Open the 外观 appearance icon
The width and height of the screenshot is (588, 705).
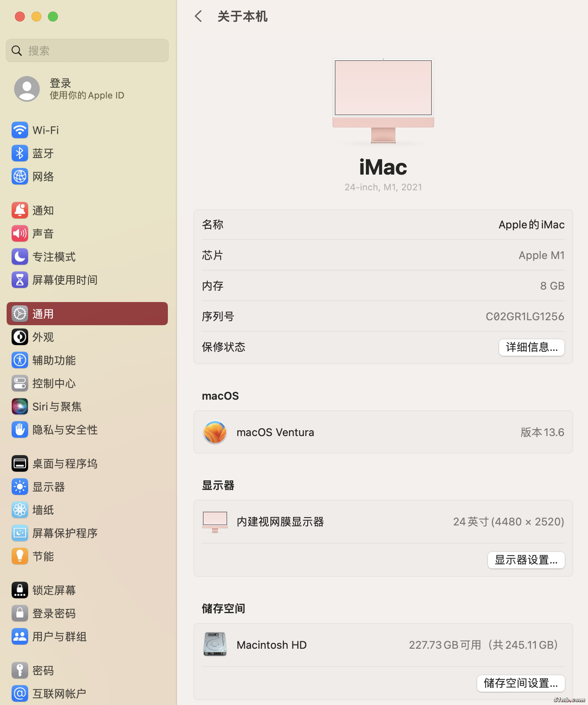tap(20, 337)
